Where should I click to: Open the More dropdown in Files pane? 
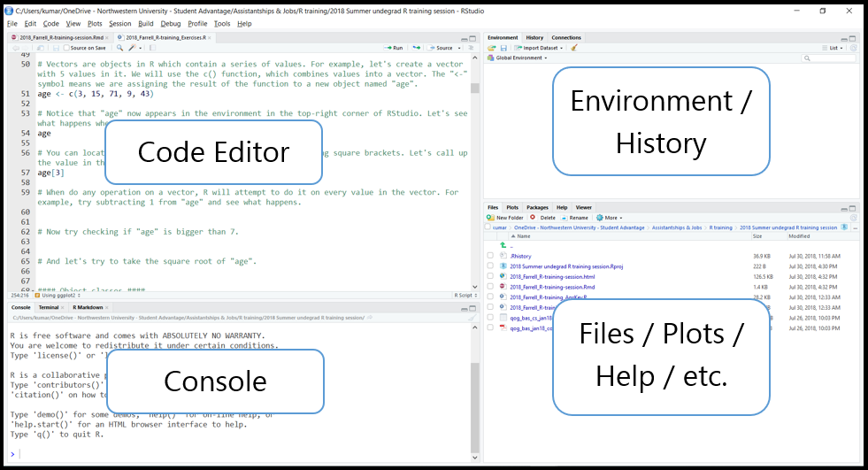611,217
